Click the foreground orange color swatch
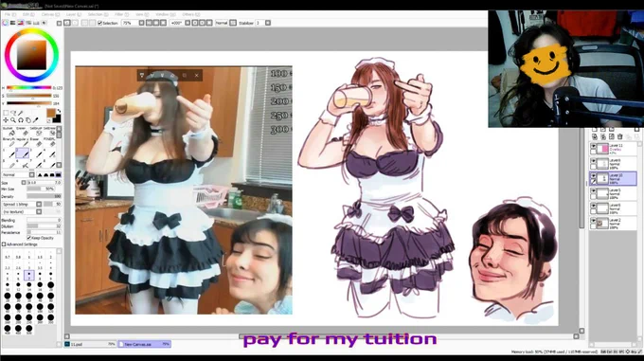 point(50,113)
